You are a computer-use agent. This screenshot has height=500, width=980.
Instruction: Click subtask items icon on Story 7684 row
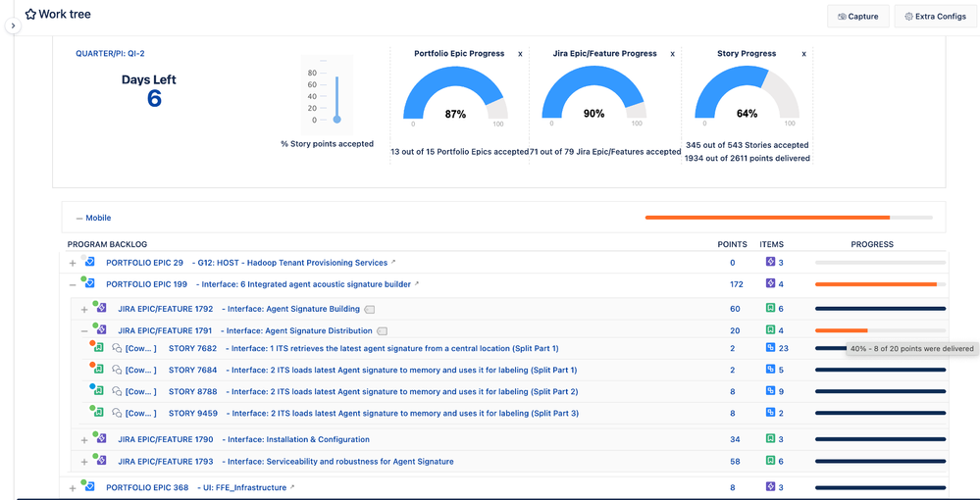pyautogui.click(x=771, y=370)
